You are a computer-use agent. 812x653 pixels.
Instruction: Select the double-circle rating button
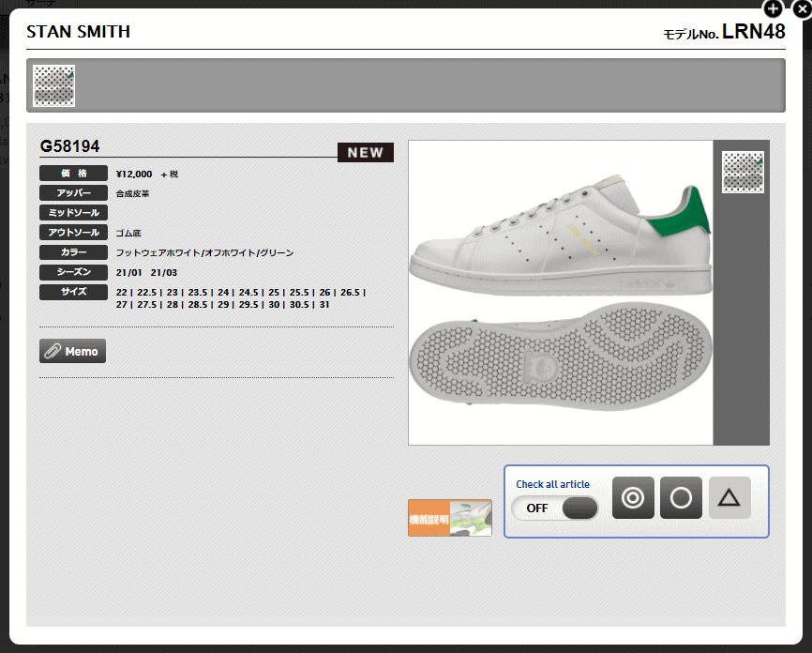633,497
